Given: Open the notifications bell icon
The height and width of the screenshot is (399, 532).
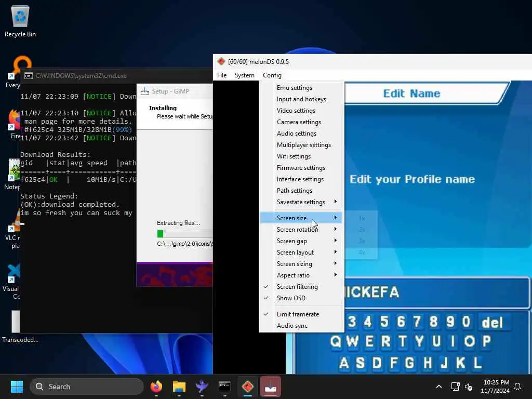Looking at the screenshot, I should (x=517, y=387).
